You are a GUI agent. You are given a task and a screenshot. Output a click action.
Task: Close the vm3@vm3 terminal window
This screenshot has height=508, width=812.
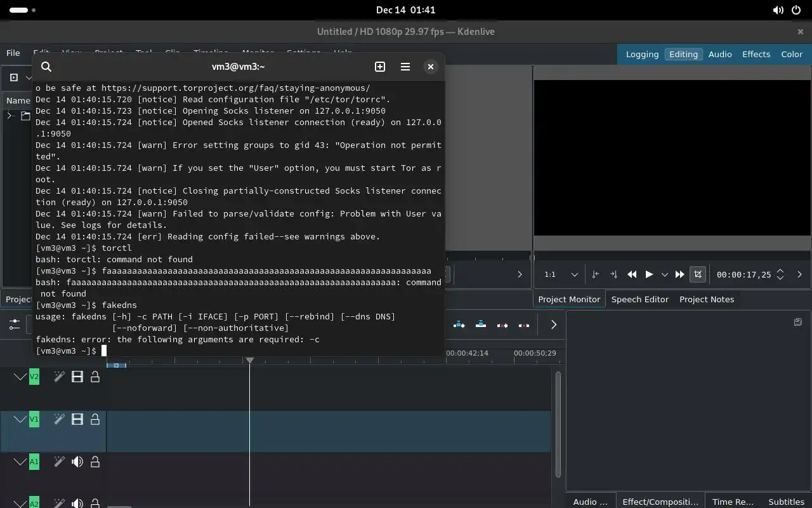click(x=430, y=67)
